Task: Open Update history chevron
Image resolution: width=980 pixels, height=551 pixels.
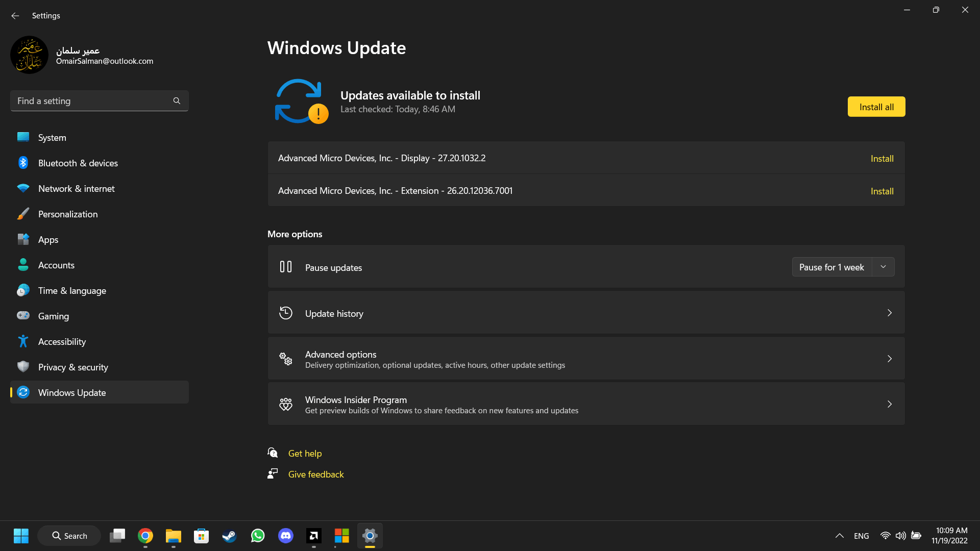Action: [x=889, y=313]
